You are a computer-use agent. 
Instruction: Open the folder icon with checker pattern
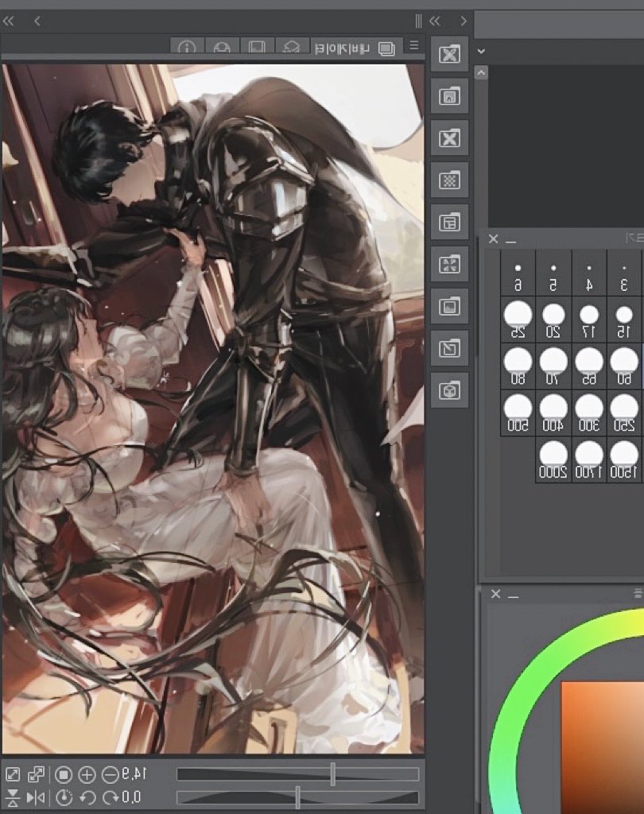pos(449,180)
